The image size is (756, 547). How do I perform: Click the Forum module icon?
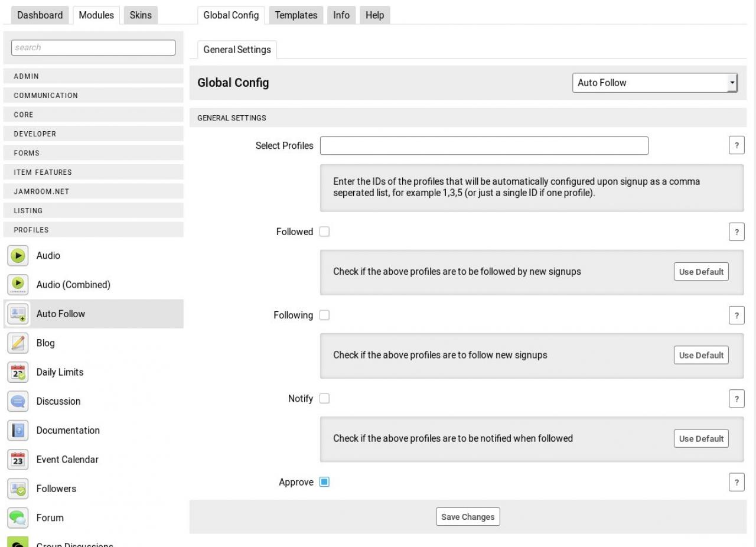point(18,517)
